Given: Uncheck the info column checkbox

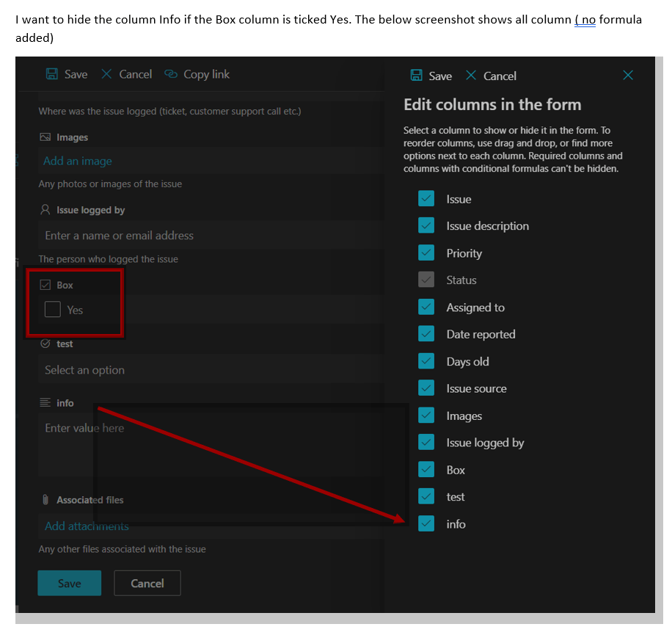Looking at the screenshot, I should coord(426,523).
